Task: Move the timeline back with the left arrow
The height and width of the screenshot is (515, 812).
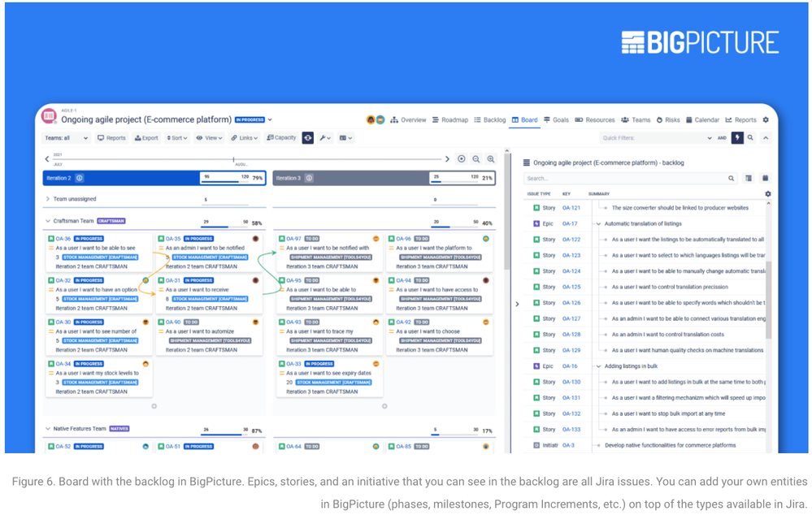Action: [46, 159]
